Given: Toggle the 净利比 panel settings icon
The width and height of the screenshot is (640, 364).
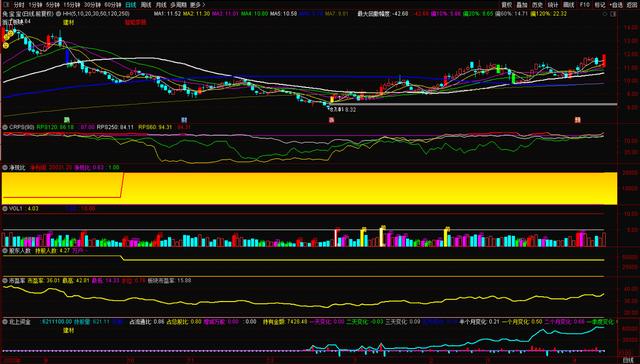Looking at the screenshot, I should [5, 167].
